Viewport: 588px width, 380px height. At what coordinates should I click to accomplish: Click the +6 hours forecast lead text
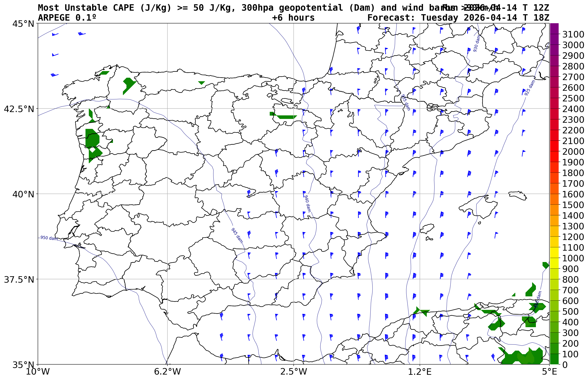pyautogui.click(x=293, y=18)
